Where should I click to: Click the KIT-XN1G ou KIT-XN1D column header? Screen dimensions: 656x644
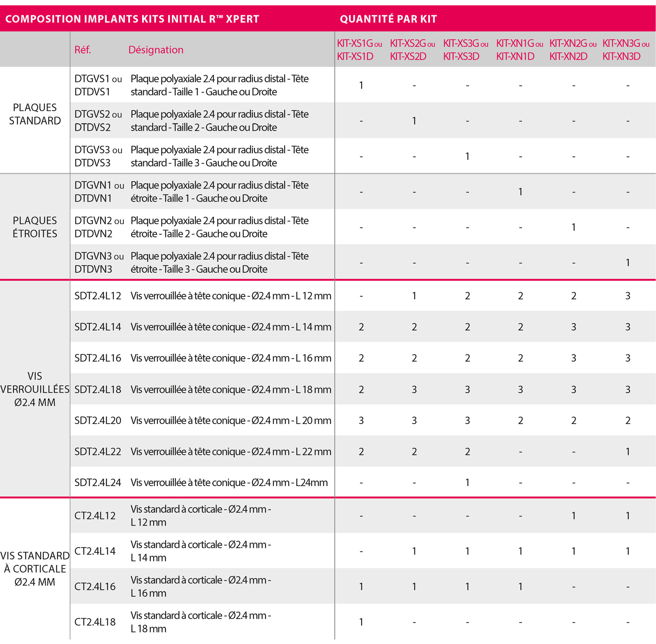[x=519, y=50]
